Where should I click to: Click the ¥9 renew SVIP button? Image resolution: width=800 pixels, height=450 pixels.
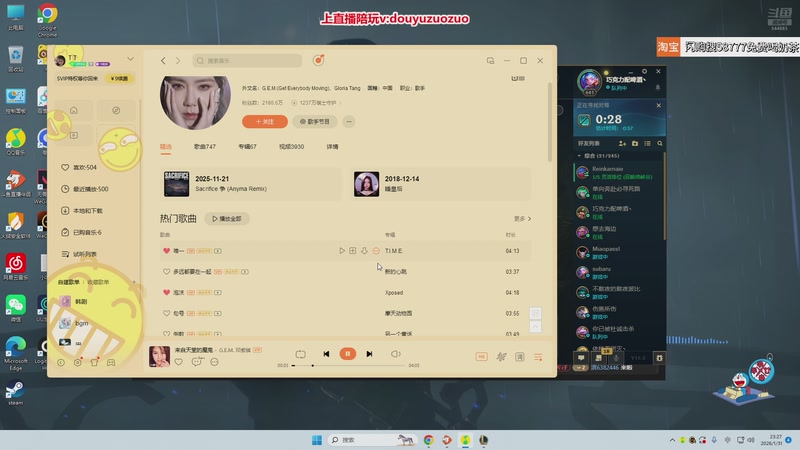(119, 79)
